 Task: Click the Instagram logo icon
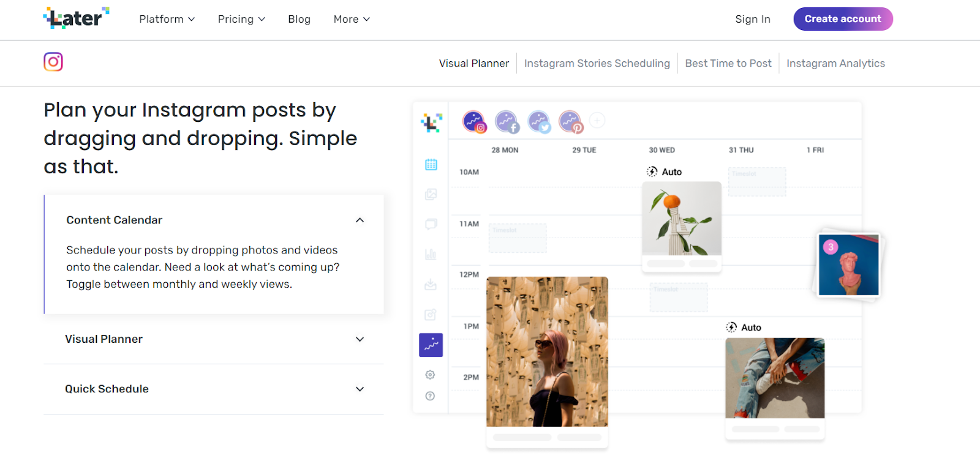click(x=53, y=62)
